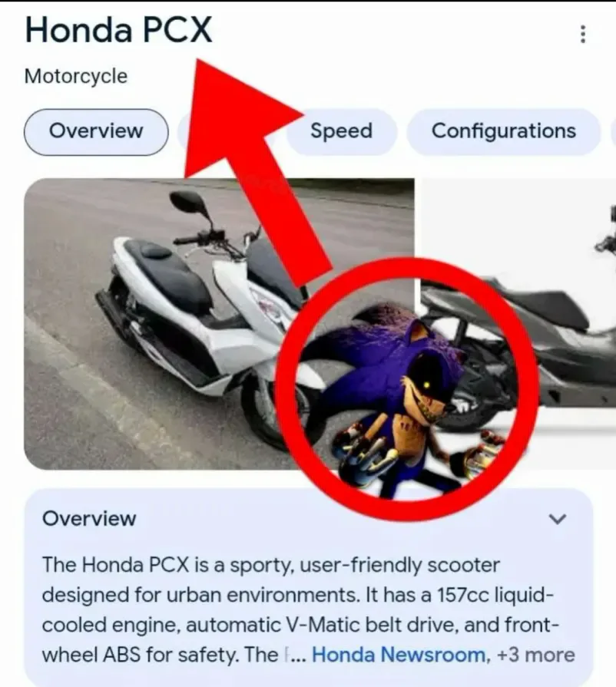
Task: Select the Overview tab chip
Action: [x=96, y=132]
